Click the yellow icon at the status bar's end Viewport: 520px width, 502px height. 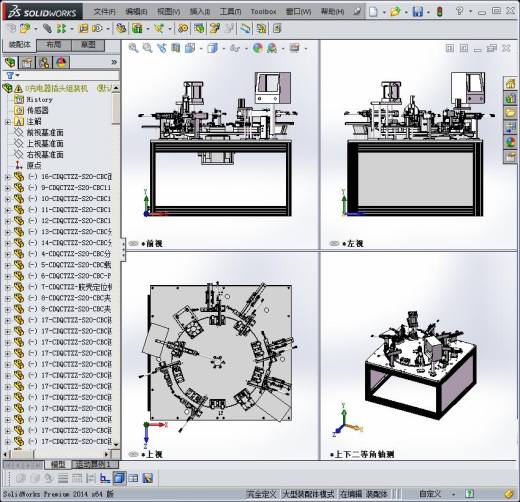(509, 493)
